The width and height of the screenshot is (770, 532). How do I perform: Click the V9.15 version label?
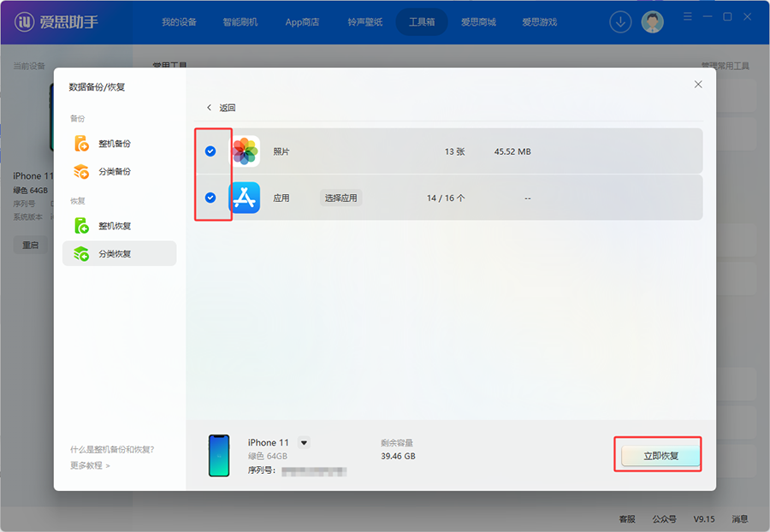[704, 519]
